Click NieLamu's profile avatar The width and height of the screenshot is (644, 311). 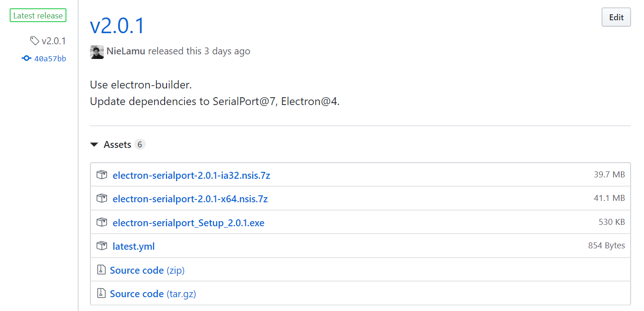point(97,52)
